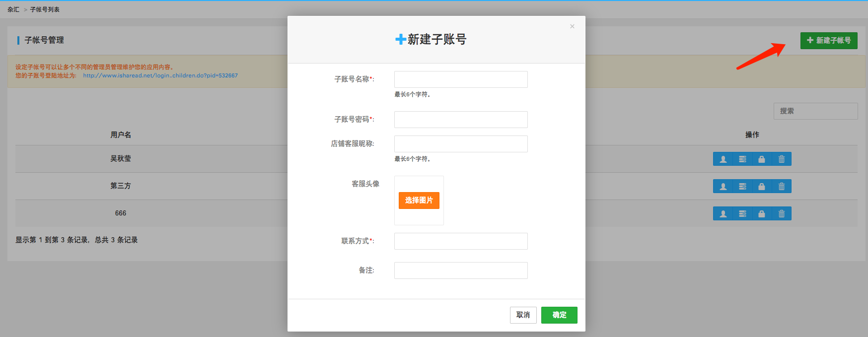868x337 pixels.
Task: Click the trash icon in the 666 row
Action: click(x=782, y=213)
